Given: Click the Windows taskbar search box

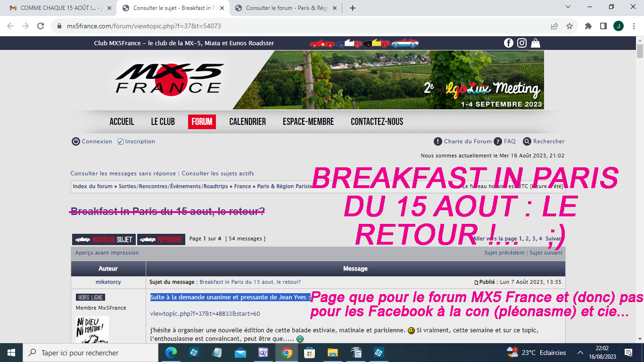Looking at the screenshot, I should coord(91,353).
